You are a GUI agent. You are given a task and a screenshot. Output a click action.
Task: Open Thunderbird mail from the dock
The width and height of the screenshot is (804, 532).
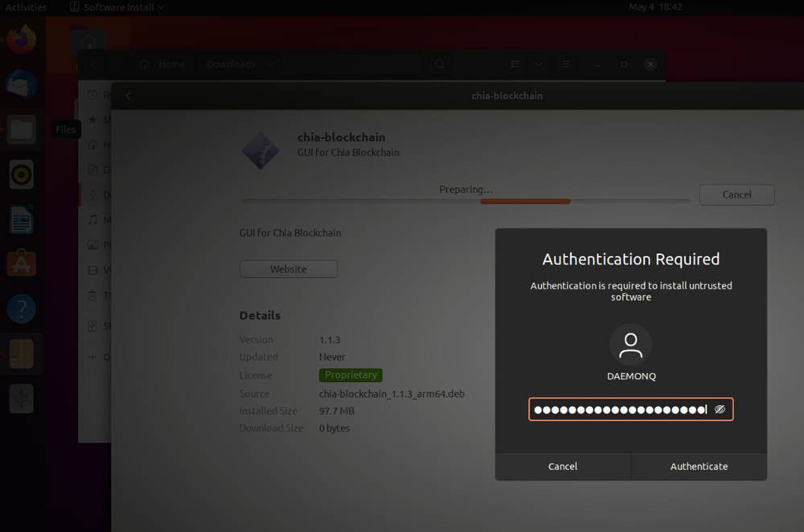coord(21,84)
